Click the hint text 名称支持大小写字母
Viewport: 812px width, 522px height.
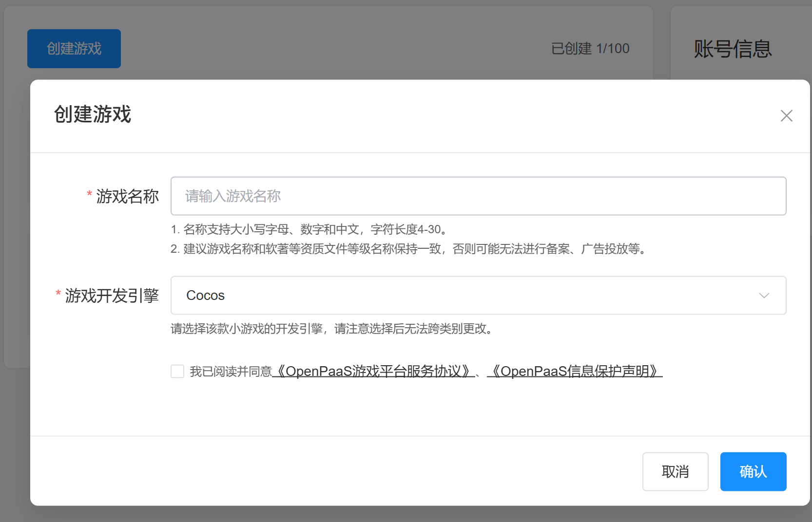309,229
